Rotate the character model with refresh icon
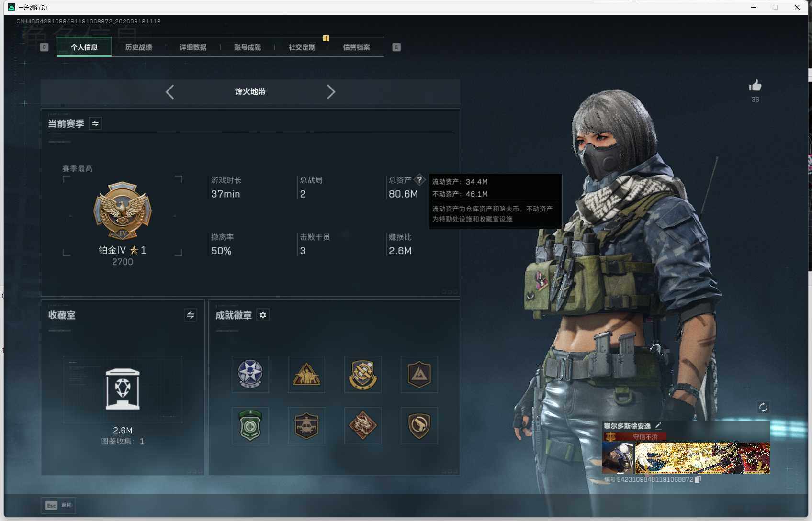This screenshot has height=521, width=812. [x=763, y=408]
